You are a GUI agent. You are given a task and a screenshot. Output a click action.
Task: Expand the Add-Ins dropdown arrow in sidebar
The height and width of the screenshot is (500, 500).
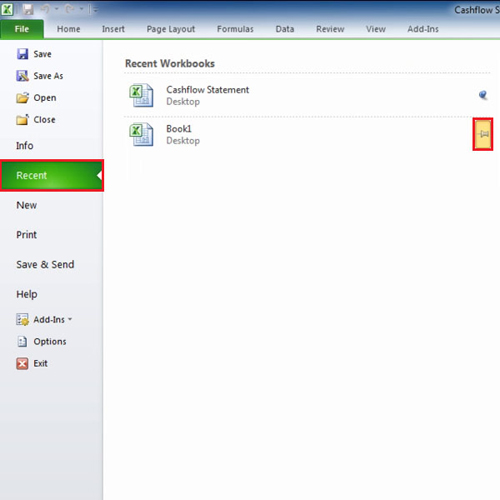coord(70,319)
